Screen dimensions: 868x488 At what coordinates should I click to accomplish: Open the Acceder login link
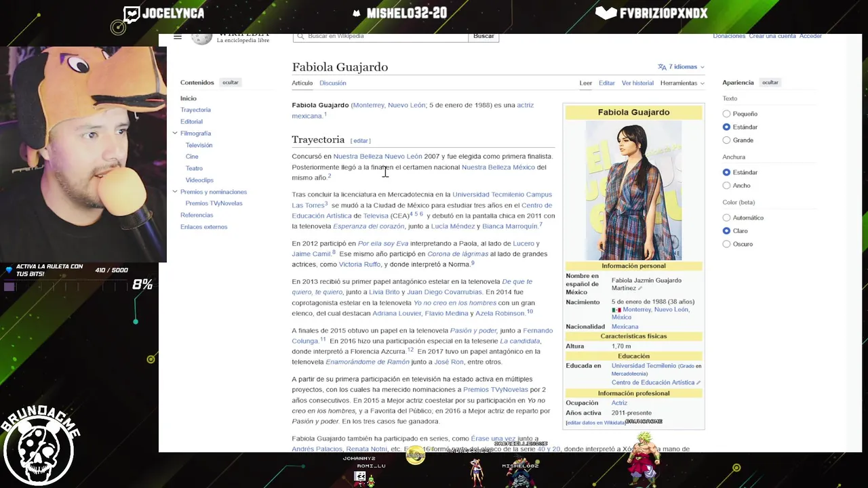click(x=810, y=37)
